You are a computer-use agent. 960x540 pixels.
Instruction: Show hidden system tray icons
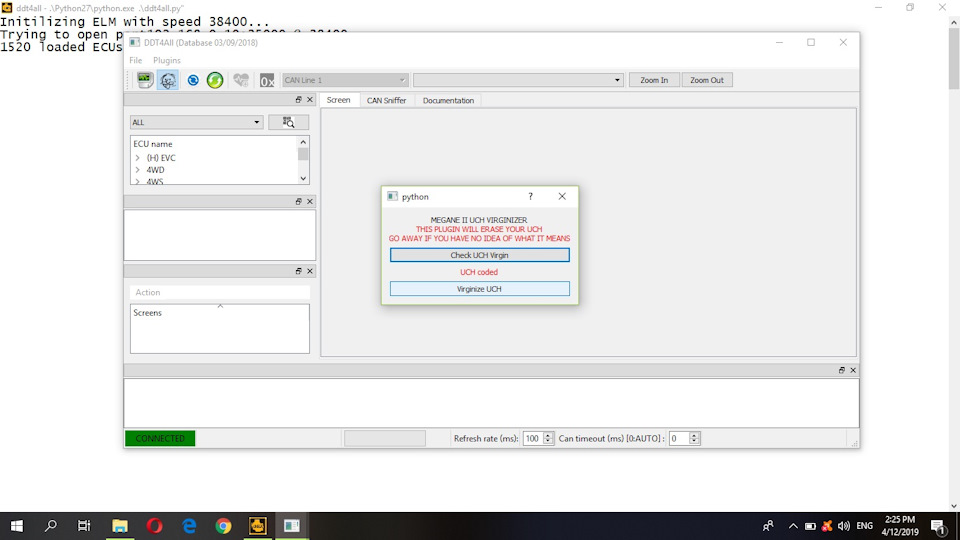tap(793, 526)
